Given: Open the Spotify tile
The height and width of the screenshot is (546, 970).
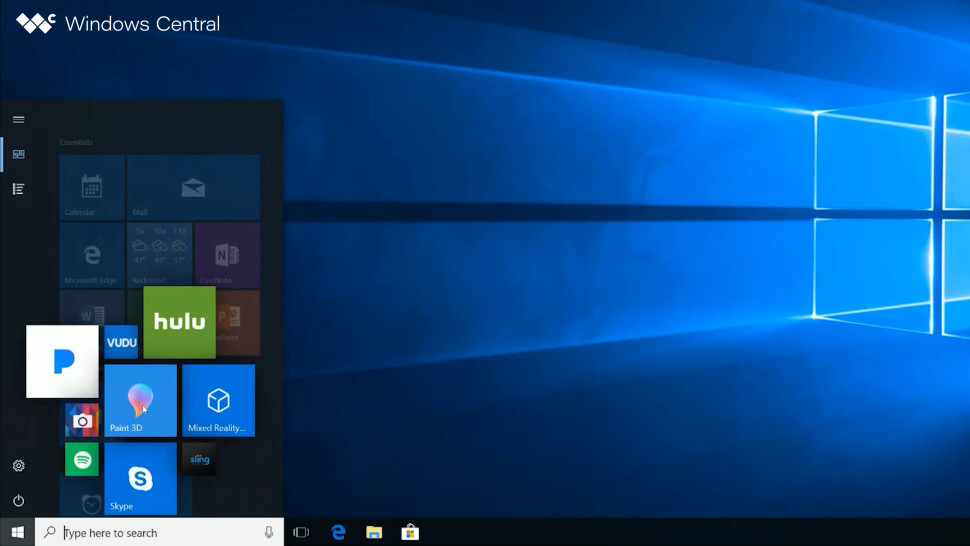Looking at the screenshot, I should pyautogui.click(x=82, y=459).
